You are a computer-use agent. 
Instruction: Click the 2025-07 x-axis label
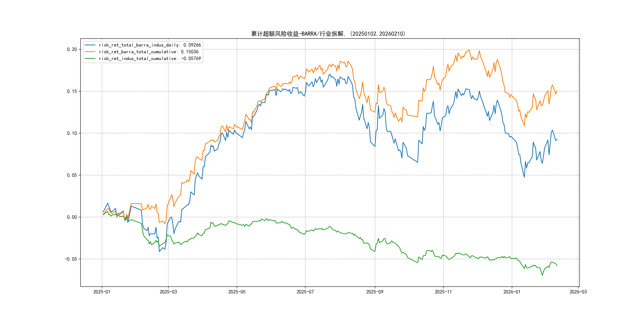[x=305, y=292]
